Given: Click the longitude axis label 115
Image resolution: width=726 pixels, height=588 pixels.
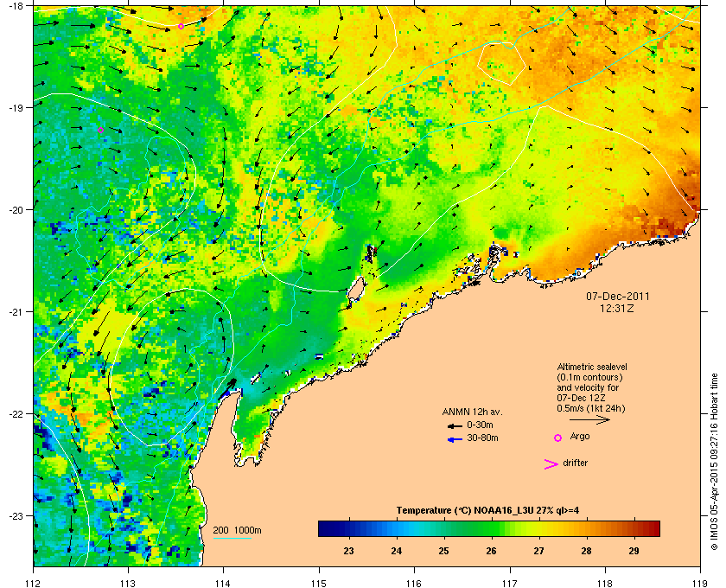Looking at the screenshot, I should 319,584.
